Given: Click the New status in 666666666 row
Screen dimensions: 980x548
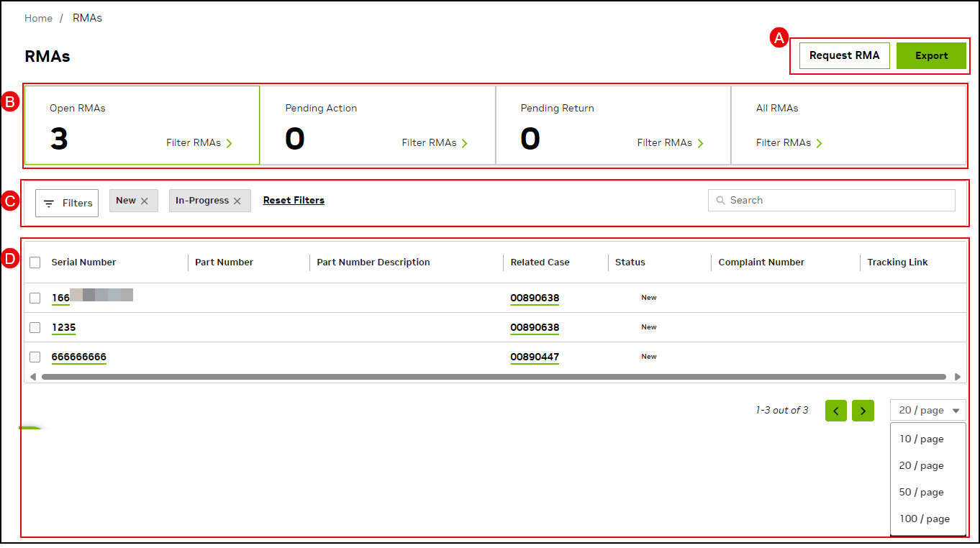Looking at the screenshot, I should 649,357.
